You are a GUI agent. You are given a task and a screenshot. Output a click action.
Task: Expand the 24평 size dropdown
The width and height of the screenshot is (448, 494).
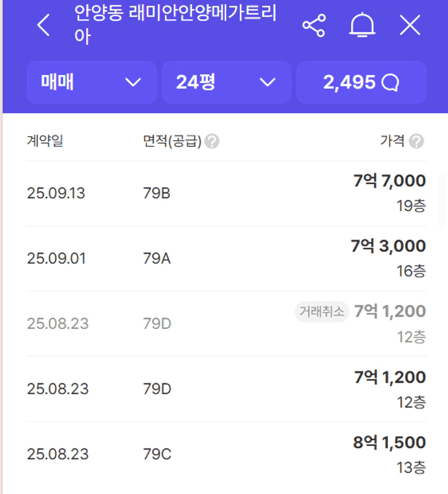[x=226, y=82]
